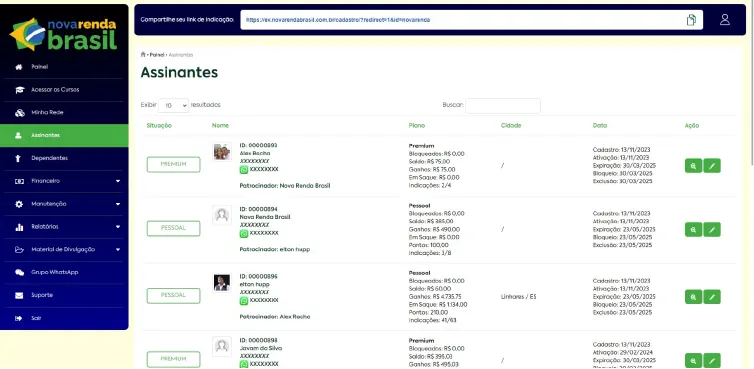The width and height of the screenshot is (754, 369).
Task: Click the gear icon beside Manutenção
Action: click(x=19, y=204)
